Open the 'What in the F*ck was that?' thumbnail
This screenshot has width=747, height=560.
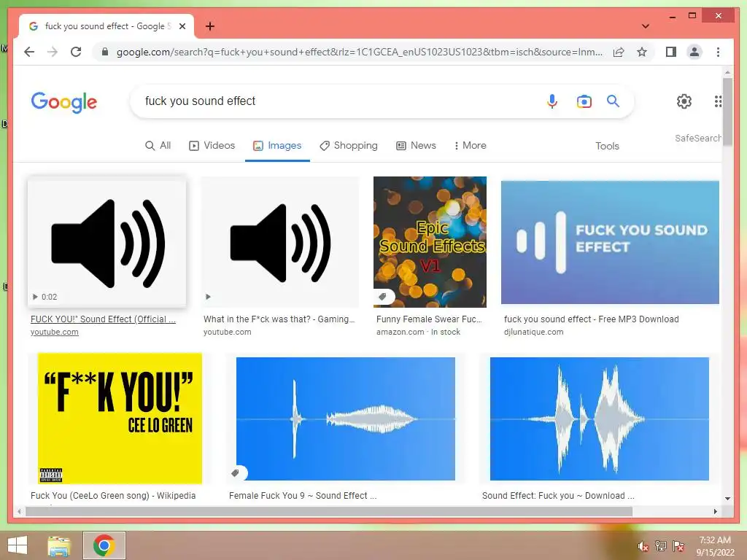tap(280, 242)
